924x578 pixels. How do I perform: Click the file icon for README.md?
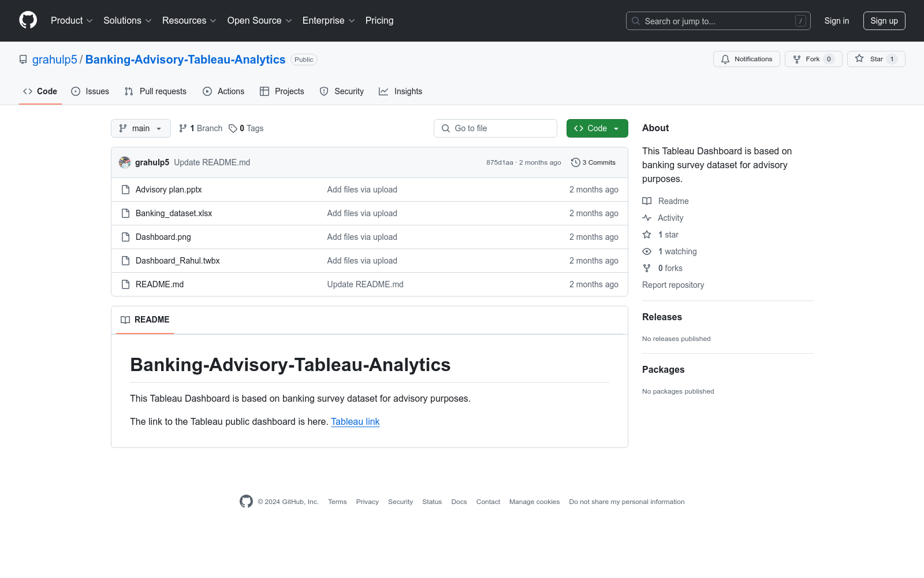tap(125, 284)
